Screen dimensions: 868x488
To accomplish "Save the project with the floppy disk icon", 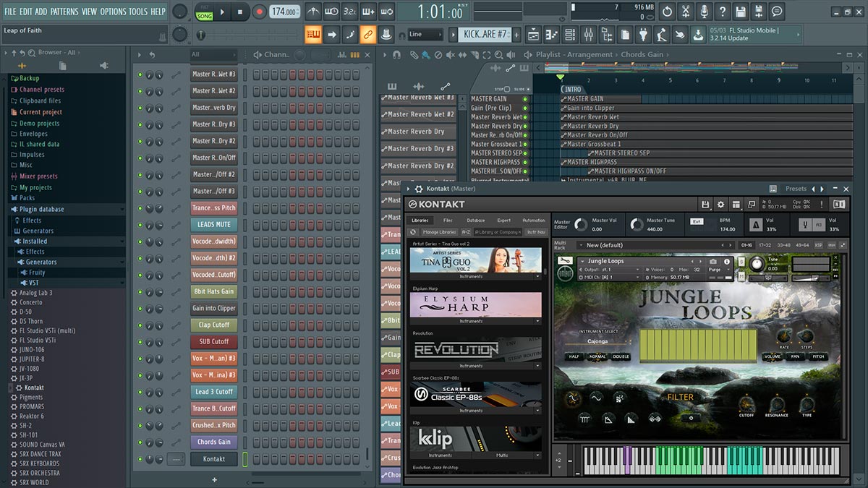I will 740,12.
